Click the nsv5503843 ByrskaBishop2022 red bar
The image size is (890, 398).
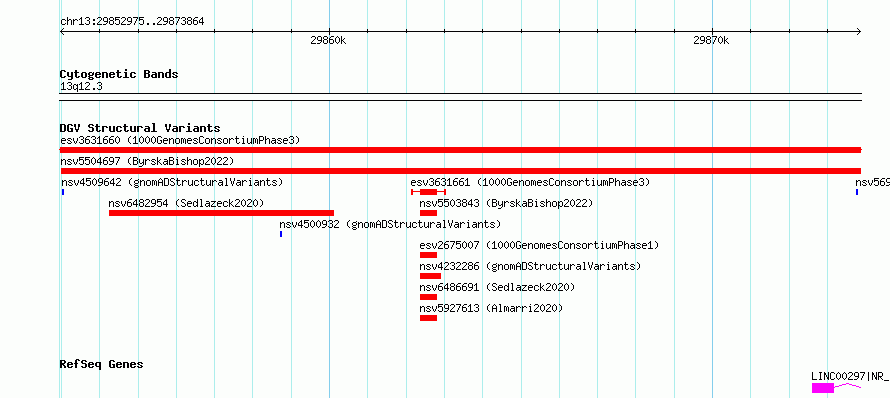coord(429,213)
